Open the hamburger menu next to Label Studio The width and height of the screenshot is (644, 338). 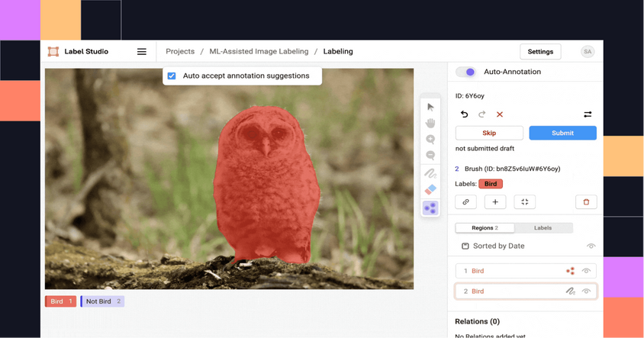[x=142, y=52]
